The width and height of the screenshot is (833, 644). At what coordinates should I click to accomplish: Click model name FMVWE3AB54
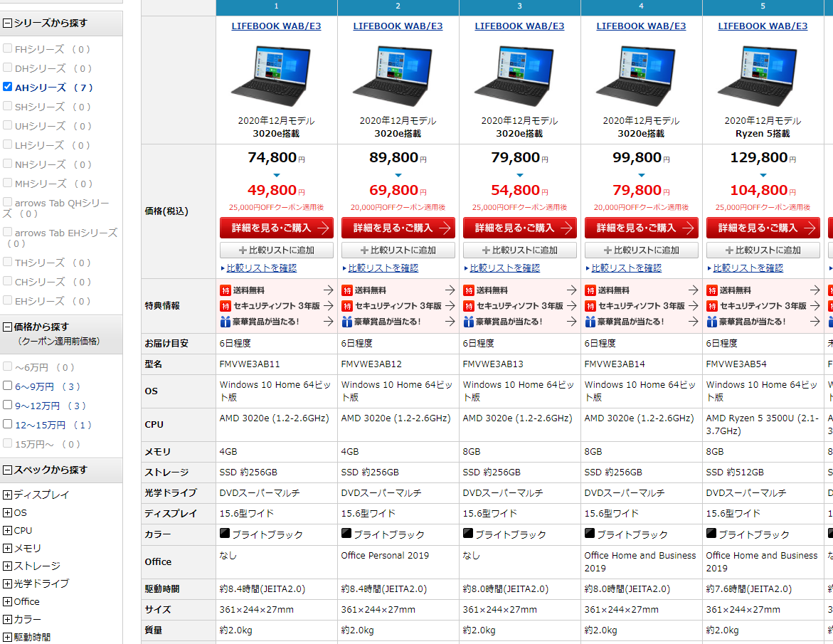(736, 364)
